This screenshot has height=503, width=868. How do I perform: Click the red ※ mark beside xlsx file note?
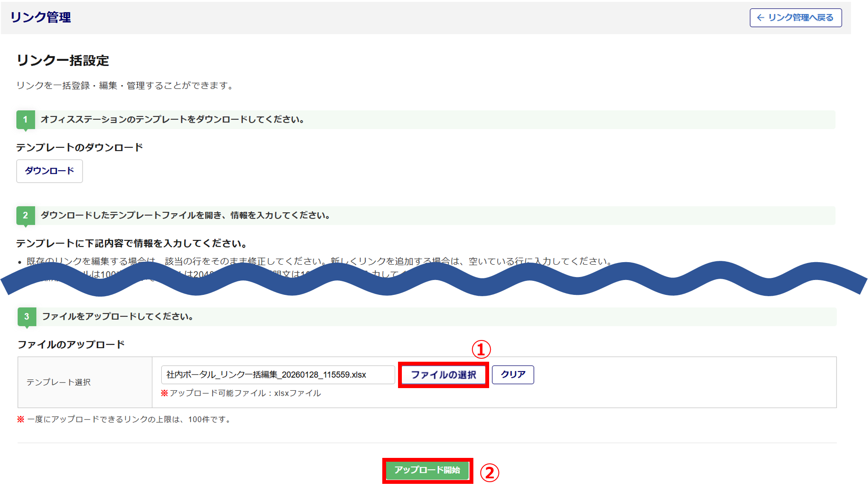coord(164,393)
